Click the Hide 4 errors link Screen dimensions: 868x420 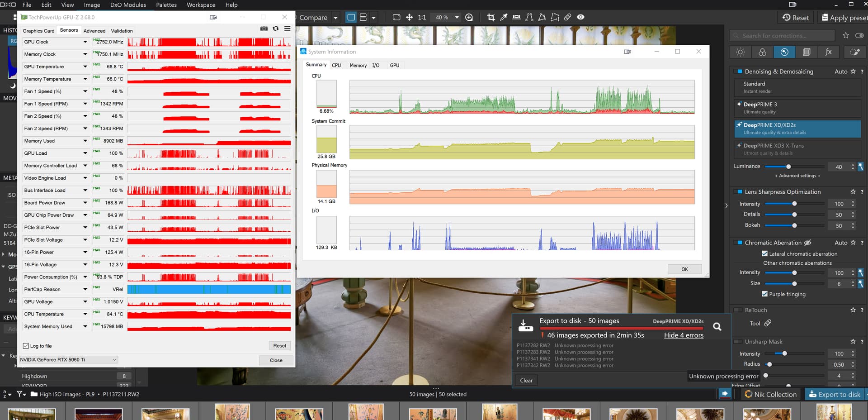click(x=684, y=335)
